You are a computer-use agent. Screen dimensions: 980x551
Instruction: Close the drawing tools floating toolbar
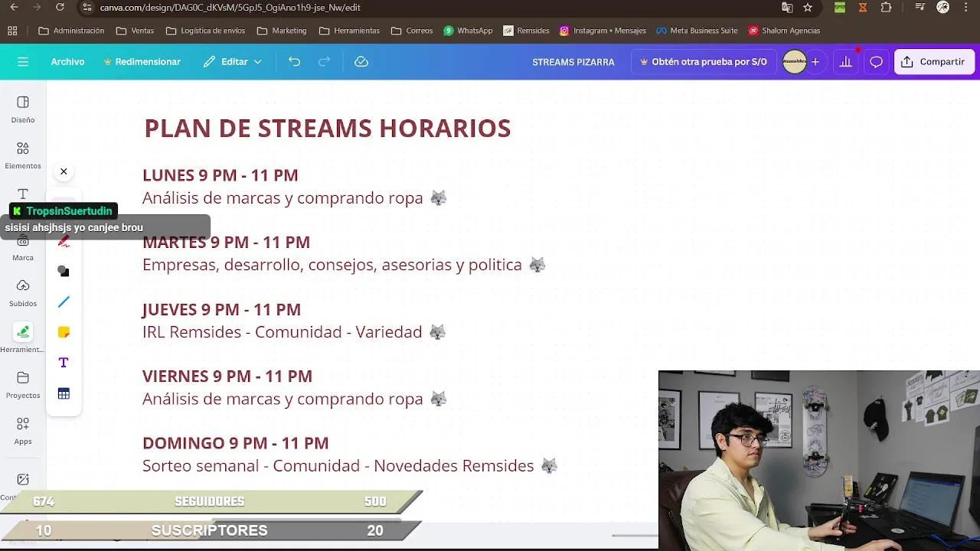coord(64,171)
